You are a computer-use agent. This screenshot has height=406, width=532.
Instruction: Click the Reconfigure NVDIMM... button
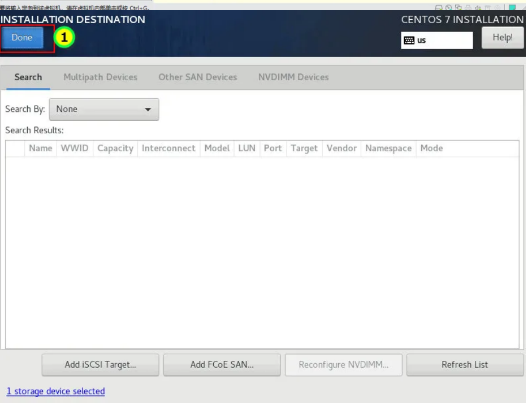pyautogui.click(x=343, y=365)
